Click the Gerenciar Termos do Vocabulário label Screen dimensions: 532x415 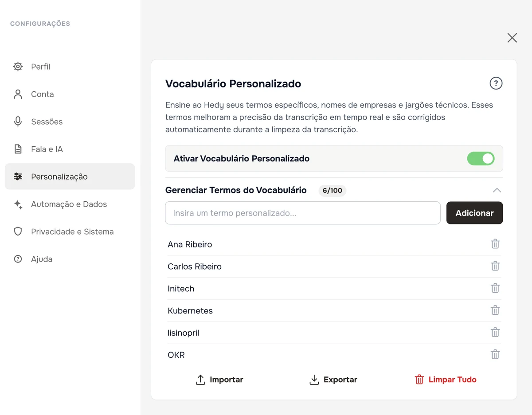(x=236, y=190)
